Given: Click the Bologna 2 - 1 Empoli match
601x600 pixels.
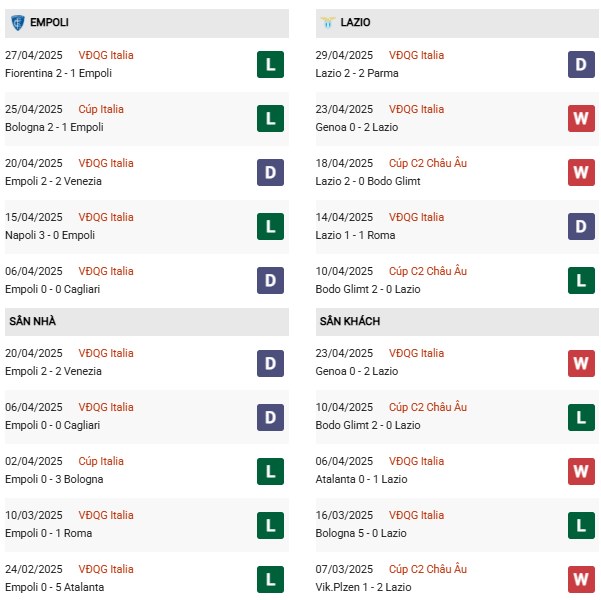Looking at the screenshot, I should (54, 127).
